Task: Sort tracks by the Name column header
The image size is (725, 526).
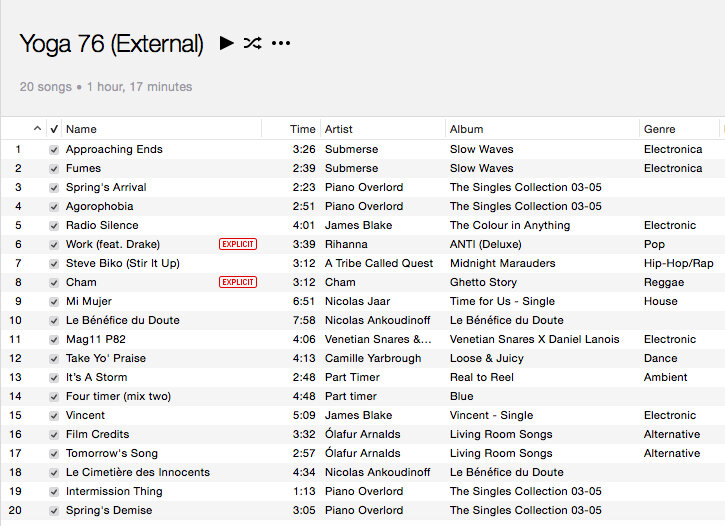Action: [x=81, y=129]
